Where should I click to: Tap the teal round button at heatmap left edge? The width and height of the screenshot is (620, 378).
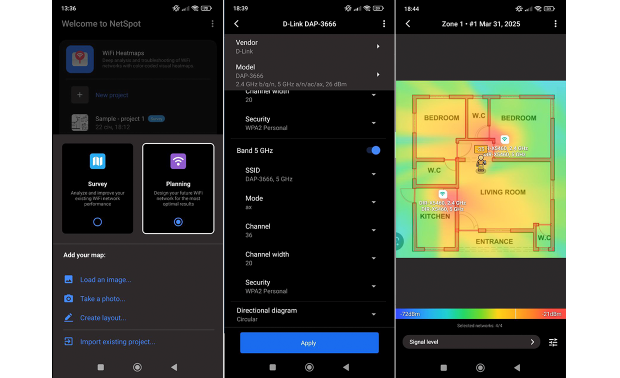tap(399, 241)
